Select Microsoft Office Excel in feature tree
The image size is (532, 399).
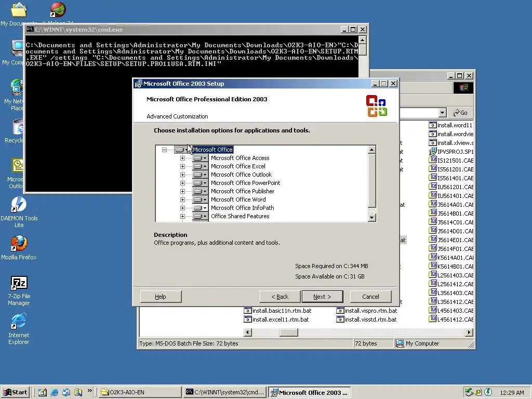[238, 166]
